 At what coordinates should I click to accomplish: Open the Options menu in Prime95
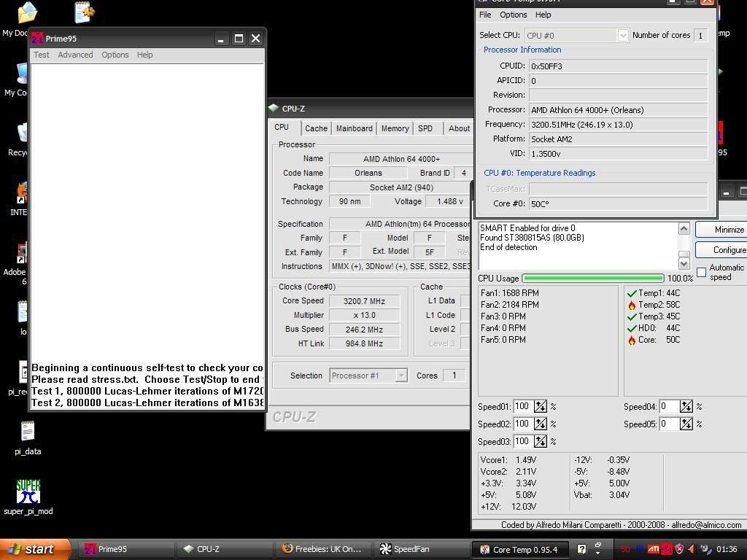[x=115, y=55]
